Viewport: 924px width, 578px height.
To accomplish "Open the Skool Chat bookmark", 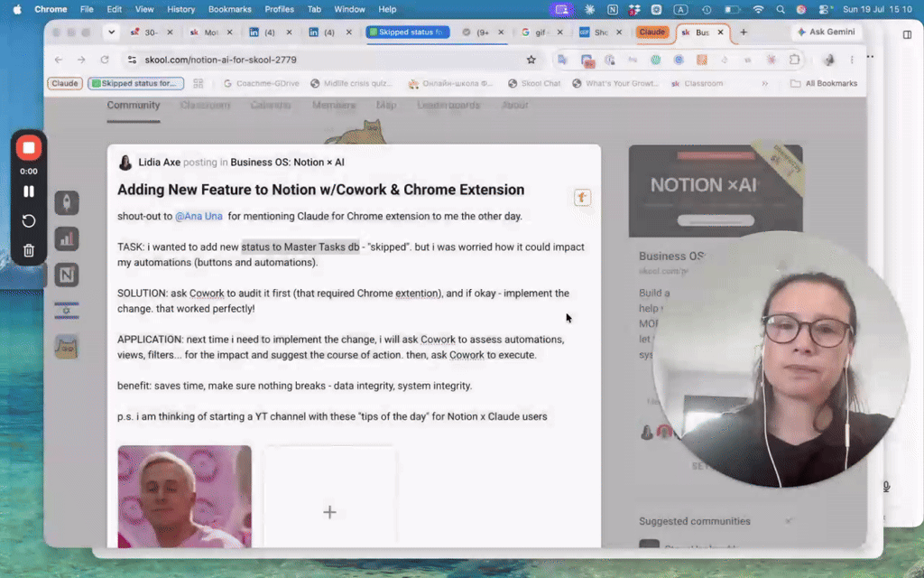I will (534, 83).
